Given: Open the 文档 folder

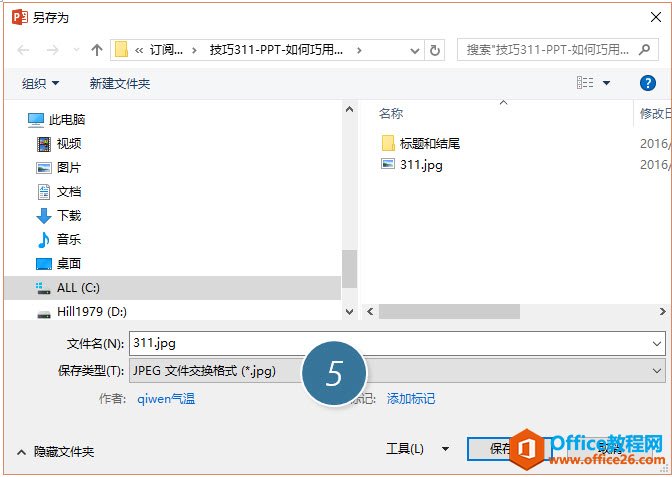Looking at the screenshot, I should click(x=59, y=192).
